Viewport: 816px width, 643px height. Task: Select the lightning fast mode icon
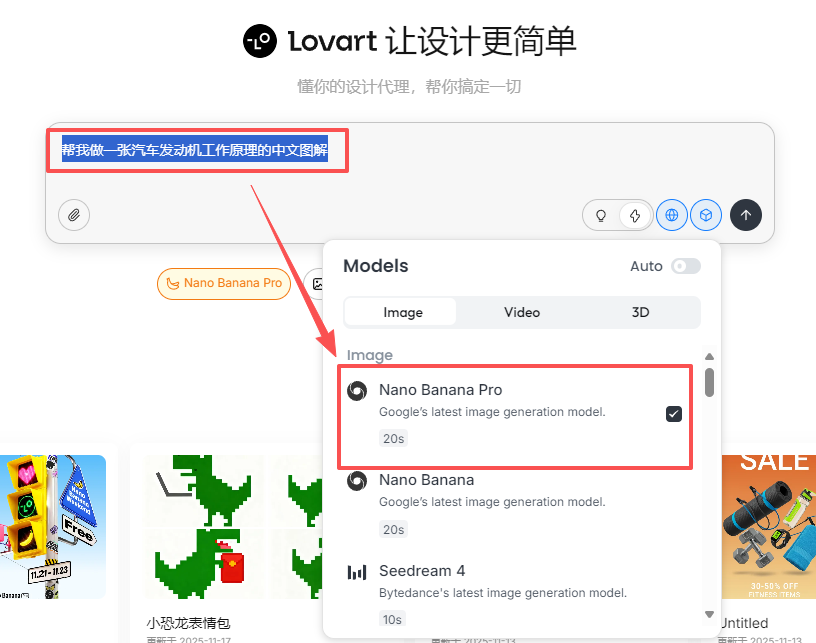(634, 215)
